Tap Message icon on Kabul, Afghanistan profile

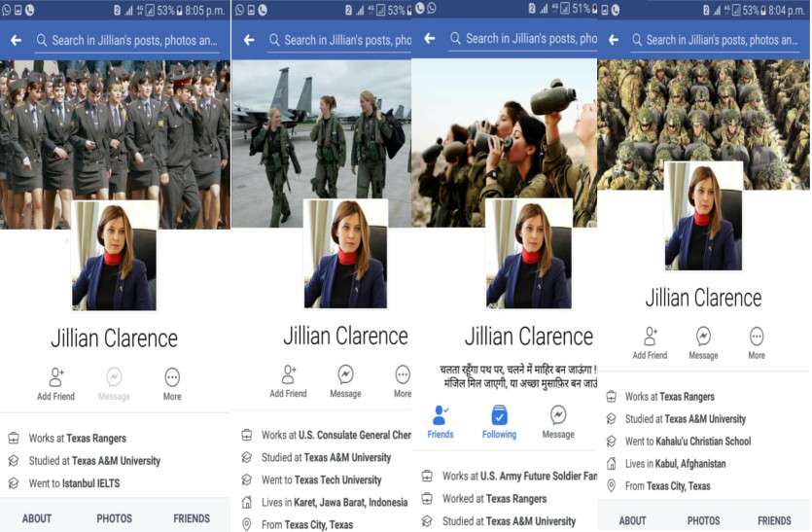703,337
